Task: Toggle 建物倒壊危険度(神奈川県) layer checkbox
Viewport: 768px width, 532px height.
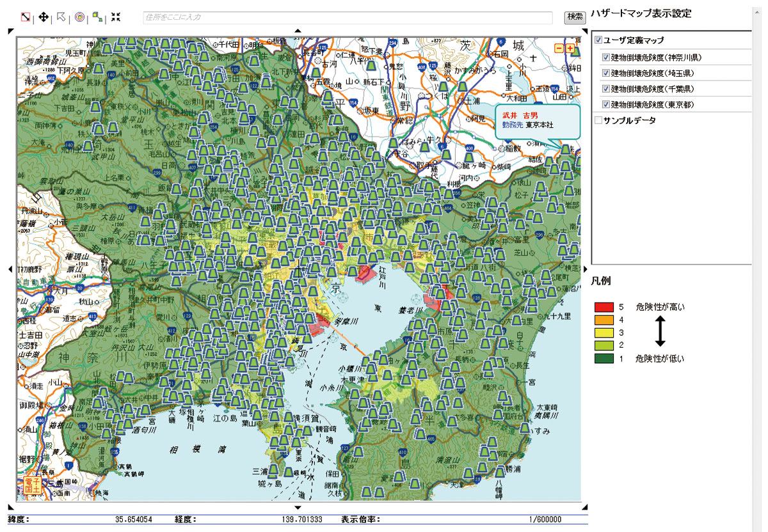Action: pyautogui.click(x=606, y=57)
